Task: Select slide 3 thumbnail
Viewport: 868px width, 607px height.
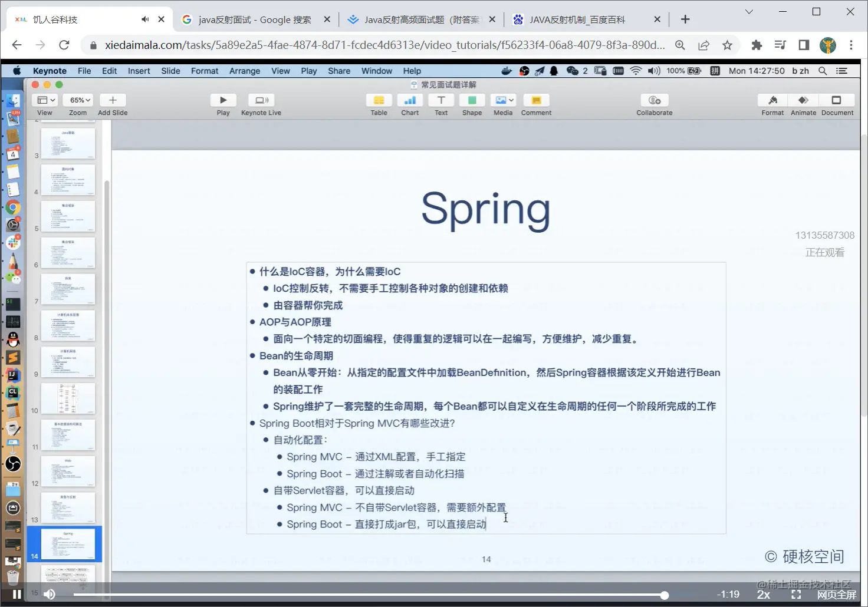Action: point(68,143)
